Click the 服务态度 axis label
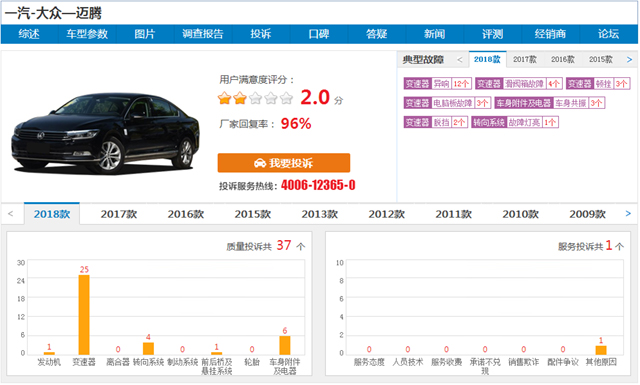This screenshot has height=385, width=640. (369, 362)
